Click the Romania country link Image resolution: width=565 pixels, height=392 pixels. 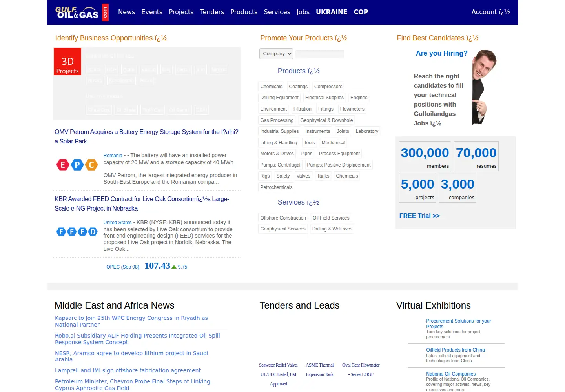[x=113, y=156]
